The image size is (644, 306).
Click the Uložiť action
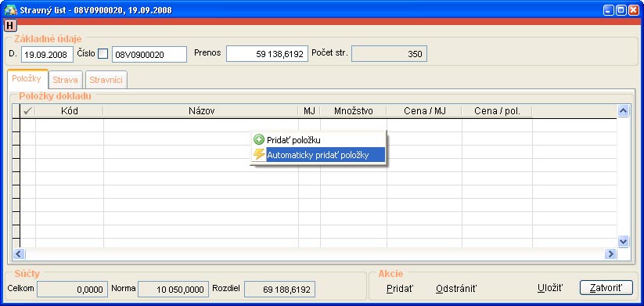[x=550, y=288]
